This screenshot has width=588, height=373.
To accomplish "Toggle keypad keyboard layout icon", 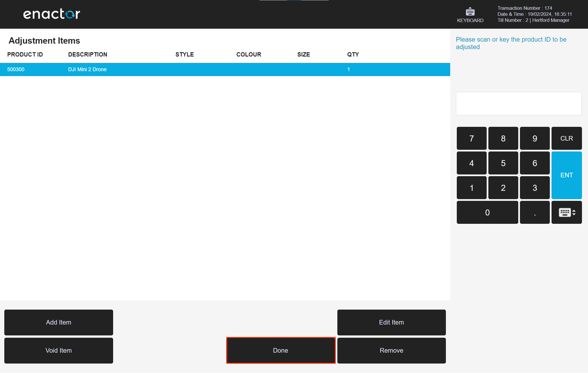I will [x=566, y=212].
